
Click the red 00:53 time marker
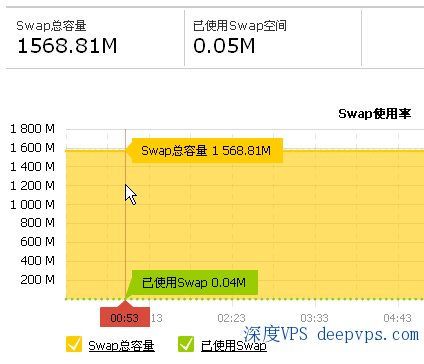(x=125, y=317)
